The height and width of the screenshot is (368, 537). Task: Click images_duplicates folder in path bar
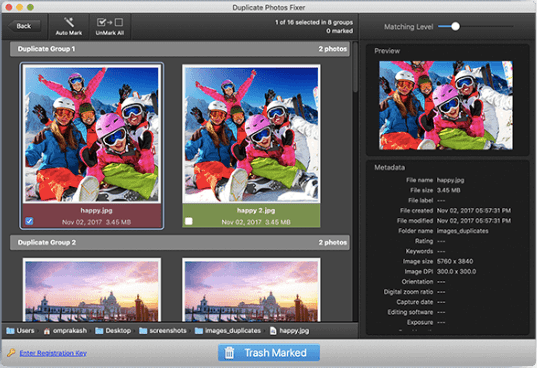point(228,331)
